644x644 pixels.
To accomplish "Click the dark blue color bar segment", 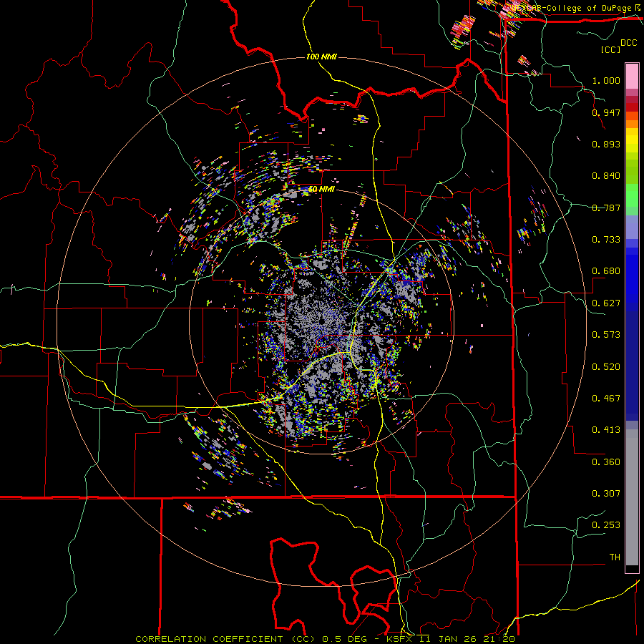I will click(x=632, y=366).
